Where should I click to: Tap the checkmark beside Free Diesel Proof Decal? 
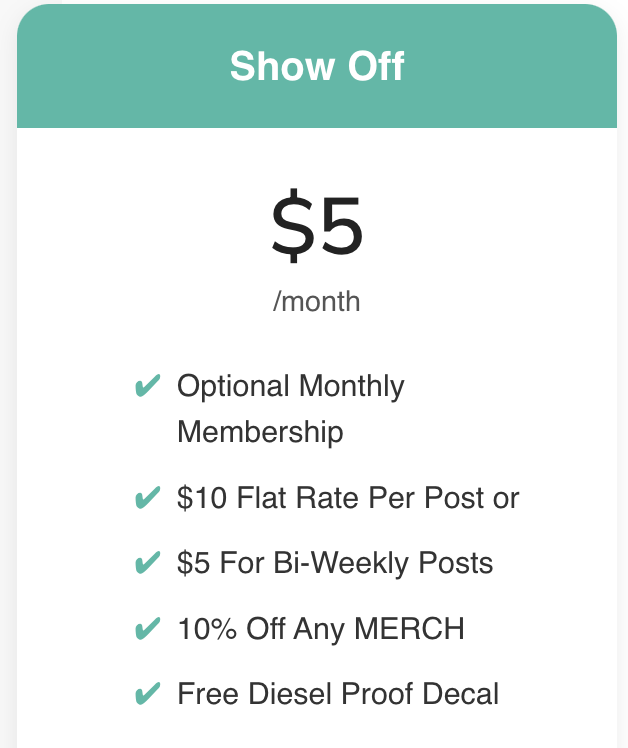[x=147, y=693]
